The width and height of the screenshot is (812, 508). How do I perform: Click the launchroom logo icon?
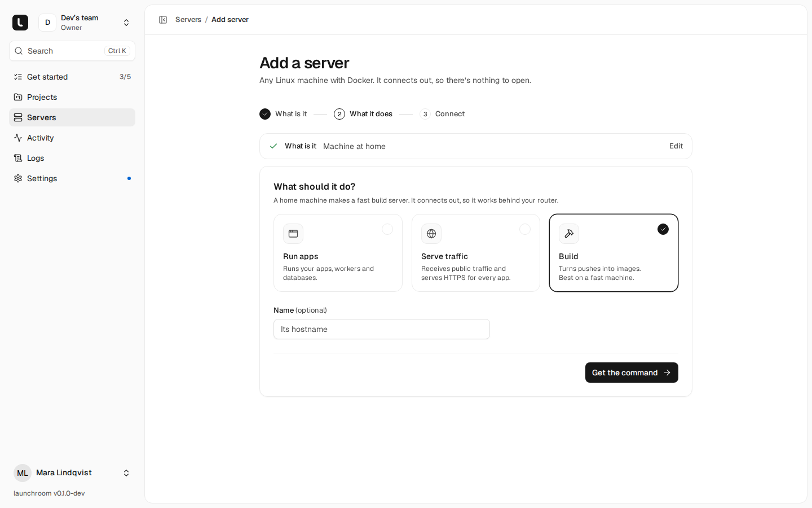(20, 23)
